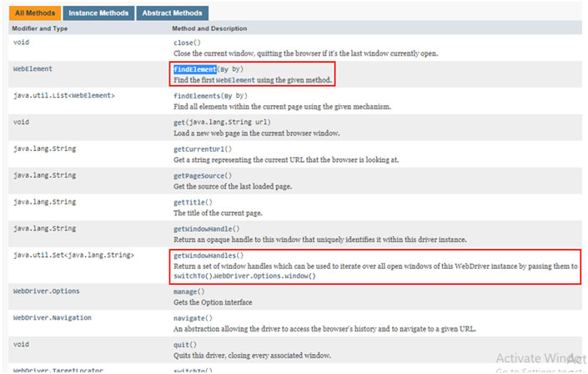Click 'Quits this driver' description text

[x=253, y=356]
